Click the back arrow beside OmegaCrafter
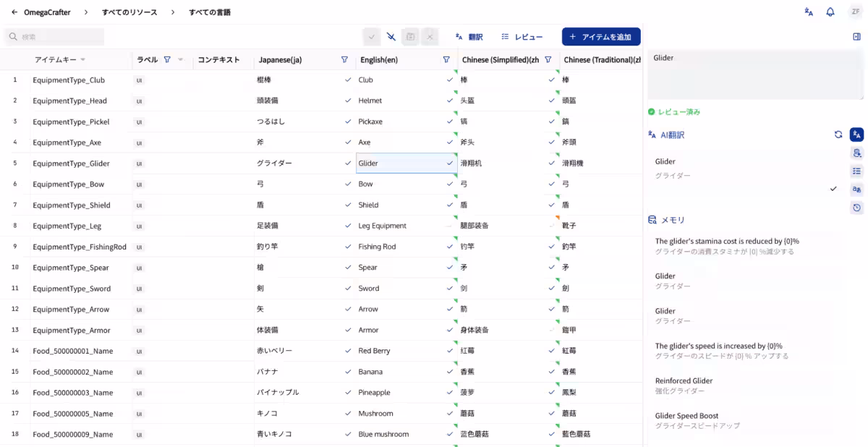The image size is (868, 447). coord(14,12)
